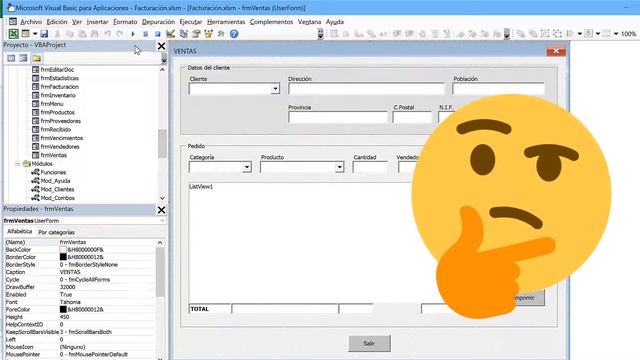Click the project tree scroll-down arrow
This screenshot has height=360, width=640.
(x=162, y=198)
